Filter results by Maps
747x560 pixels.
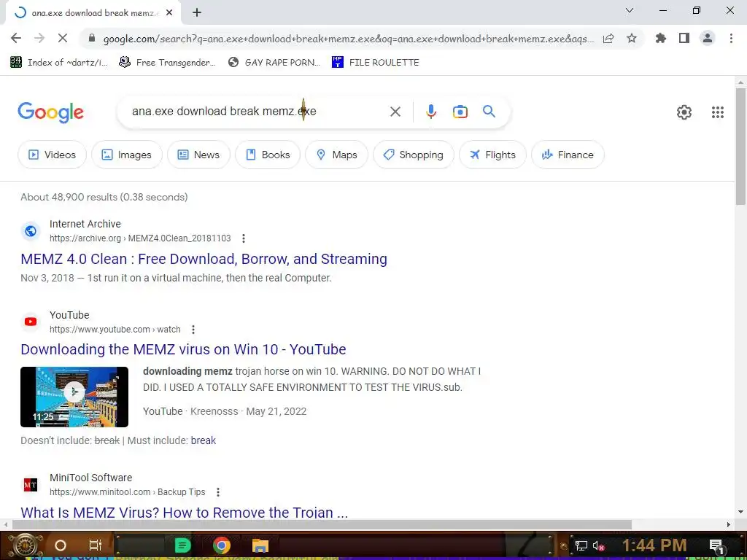click(337, 155)
